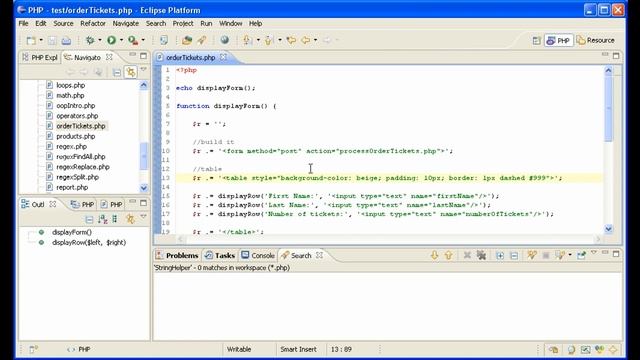Switch to the Resource perspective button
Image resolution: width=640 pixels, height=360 pixels.
(x=596, y=40)
